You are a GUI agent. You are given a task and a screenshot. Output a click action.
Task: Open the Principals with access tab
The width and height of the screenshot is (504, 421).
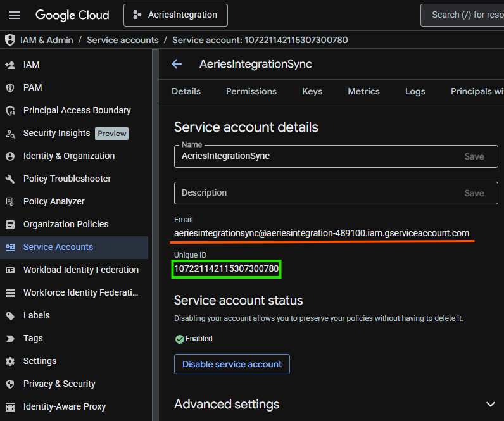[x=477, y=92]
